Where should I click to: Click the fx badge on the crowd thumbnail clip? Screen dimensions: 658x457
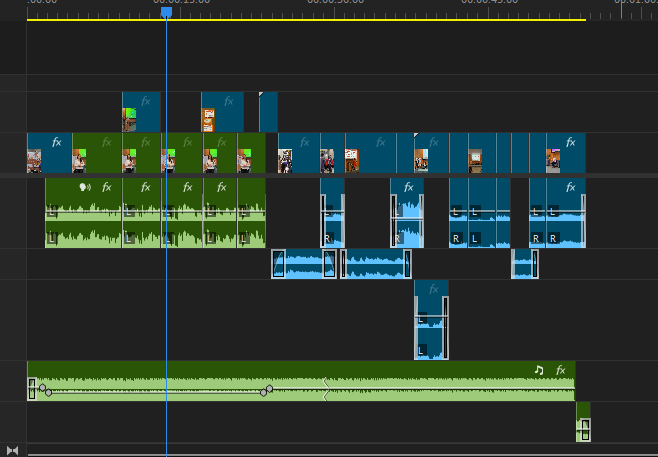pyautogui.click(x=305, y=143)
